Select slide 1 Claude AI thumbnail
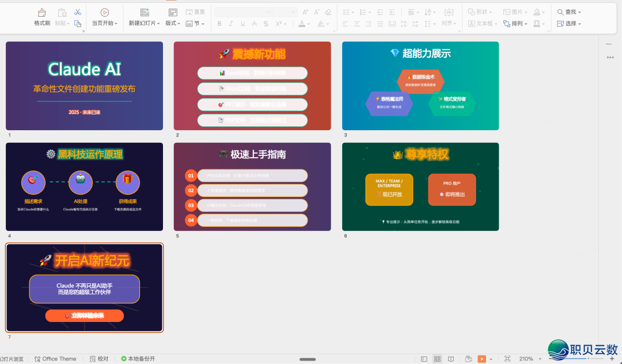The height and width of the screenshot is (364, 622). 84,86
